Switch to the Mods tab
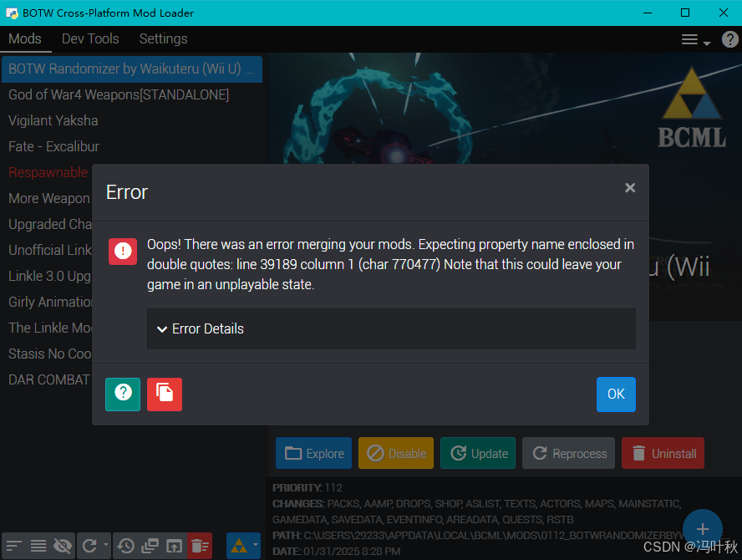 pyautogui.click(x=25, y=38)
